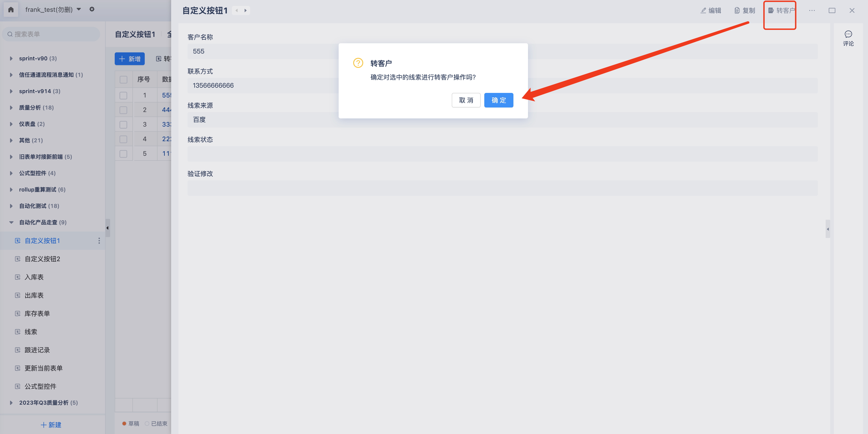Maximize the detail panel
The height and width of the screenshot is (434, 868).
click(x=832, y=10)
